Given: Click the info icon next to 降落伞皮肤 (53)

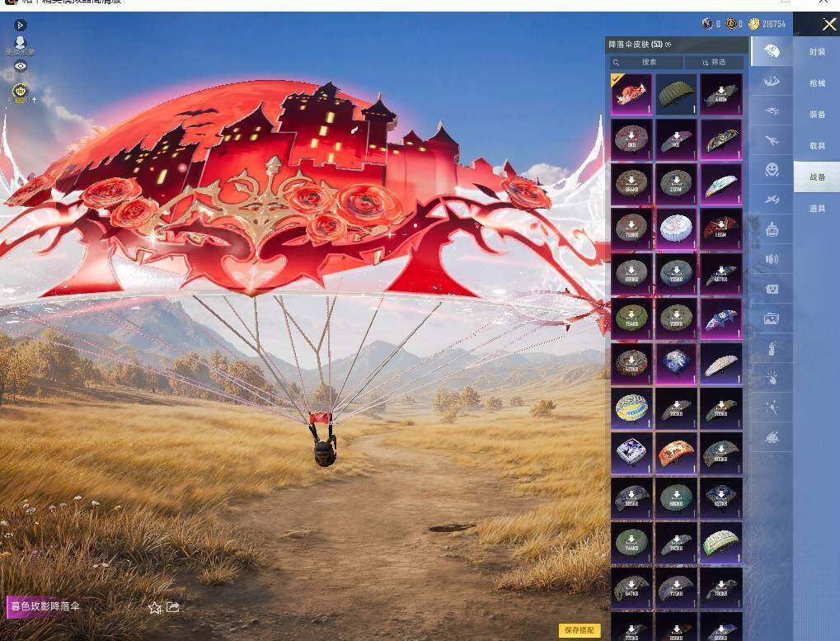Looking at the screenshot, I should (x=668, y=45).
